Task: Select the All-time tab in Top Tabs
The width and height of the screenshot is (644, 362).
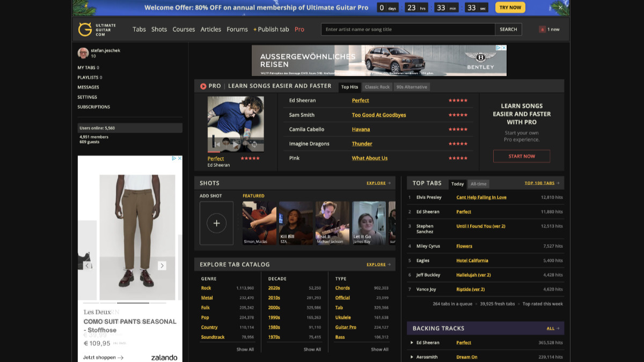Action: coord(478,184)
